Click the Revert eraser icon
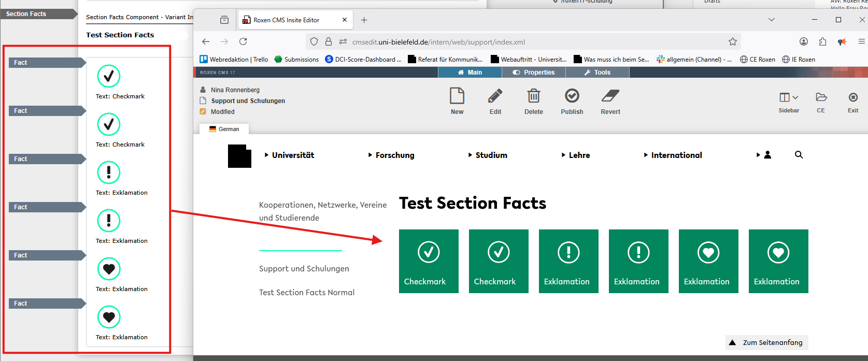This screenshot has height=361, width=868. pos(610,96)
